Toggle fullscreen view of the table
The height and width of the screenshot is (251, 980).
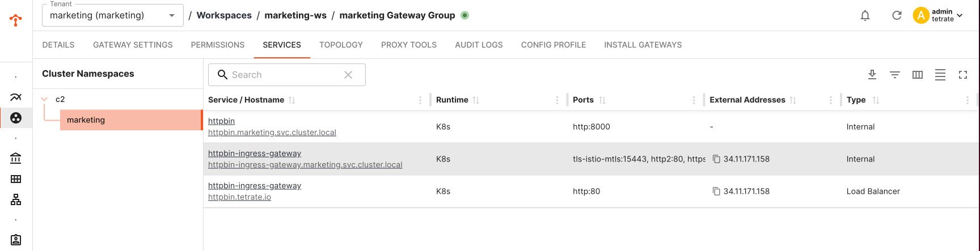tap(963, 75)
